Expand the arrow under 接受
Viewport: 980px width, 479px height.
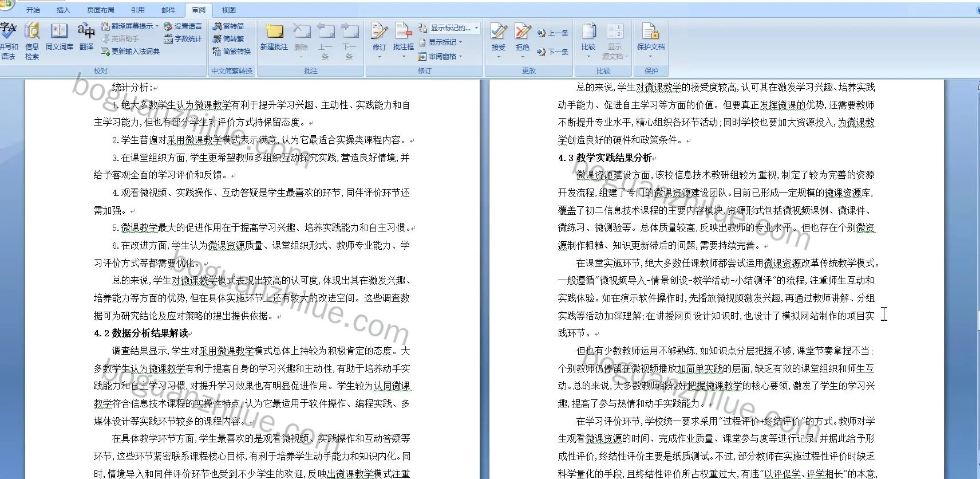coord(499,56)
